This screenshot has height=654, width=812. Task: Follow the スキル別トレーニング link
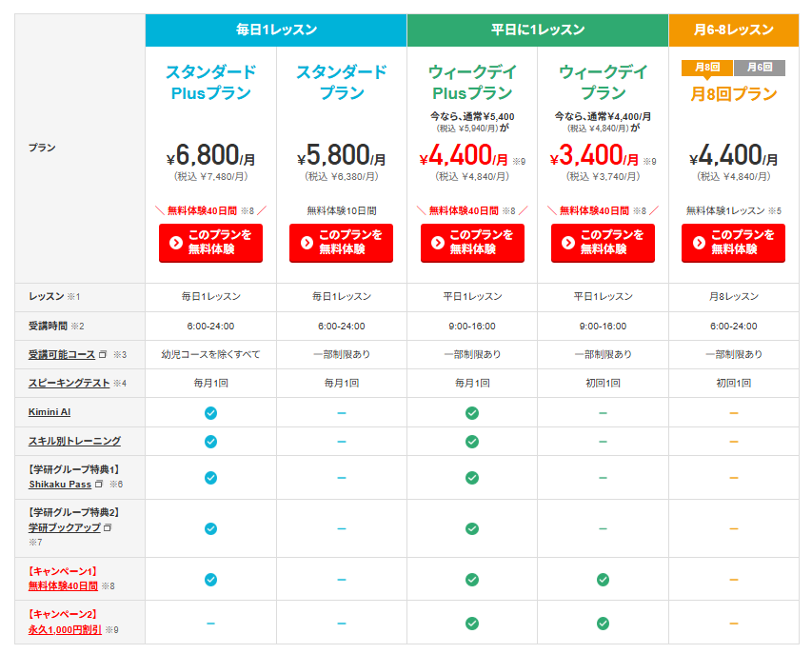click(x=74, y=442)
